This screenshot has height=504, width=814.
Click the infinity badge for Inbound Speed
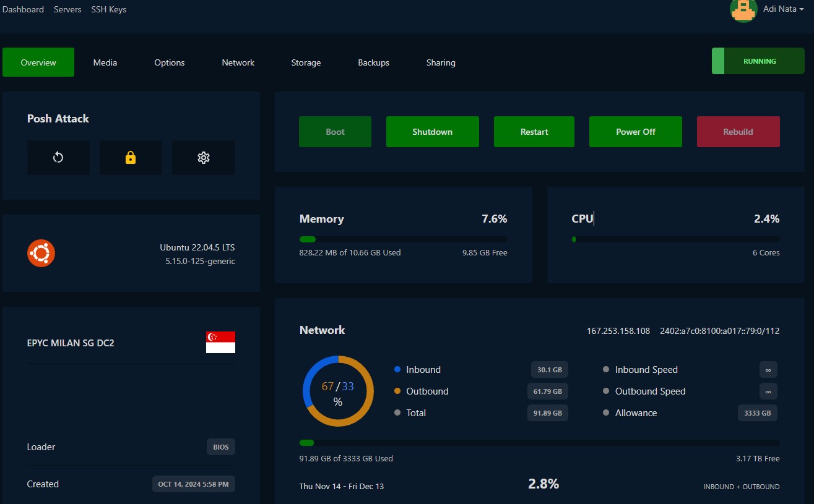pos(768,369)
